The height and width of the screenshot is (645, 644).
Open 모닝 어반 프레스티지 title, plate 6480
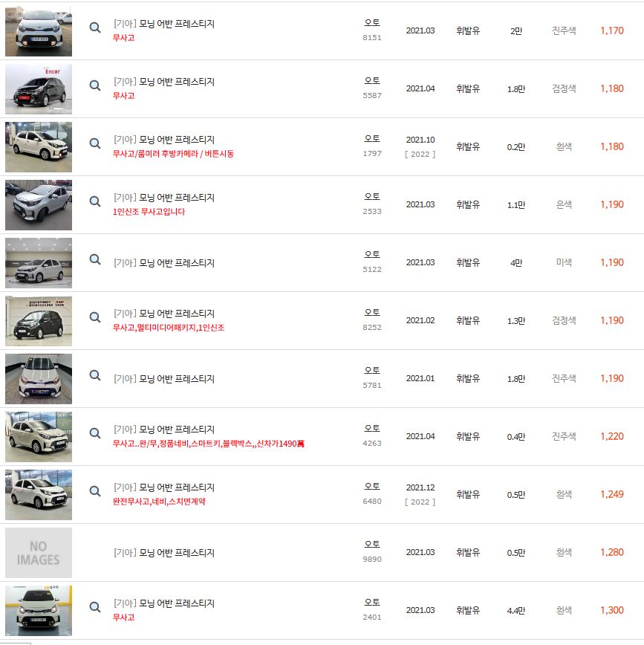click(x=177, y=487)
